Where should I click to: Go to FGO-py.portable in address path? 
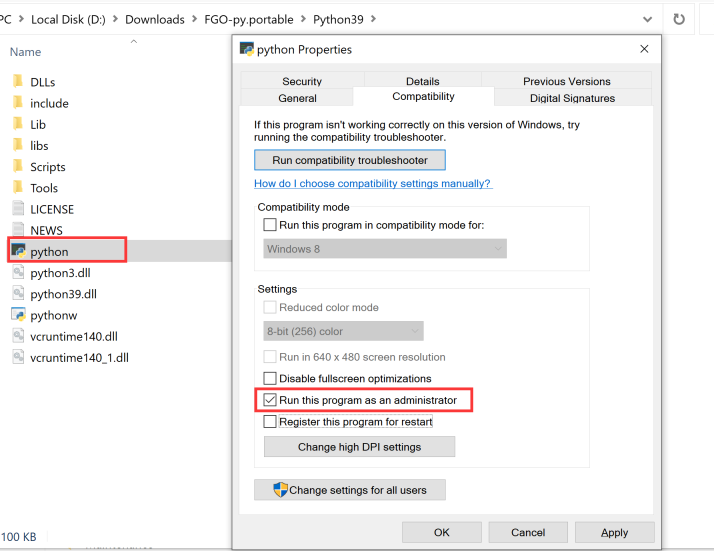pos(249,19)
